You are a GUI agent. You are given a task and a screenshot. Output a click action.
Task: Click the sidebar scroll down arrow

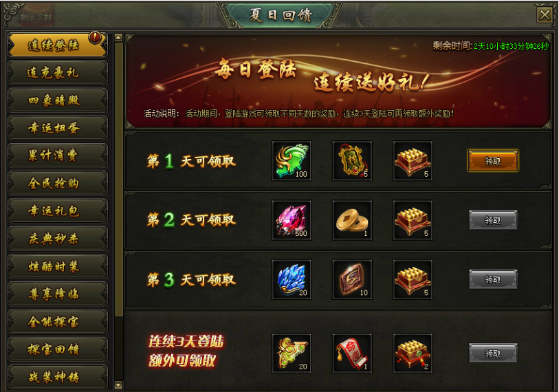coord(118,385)
